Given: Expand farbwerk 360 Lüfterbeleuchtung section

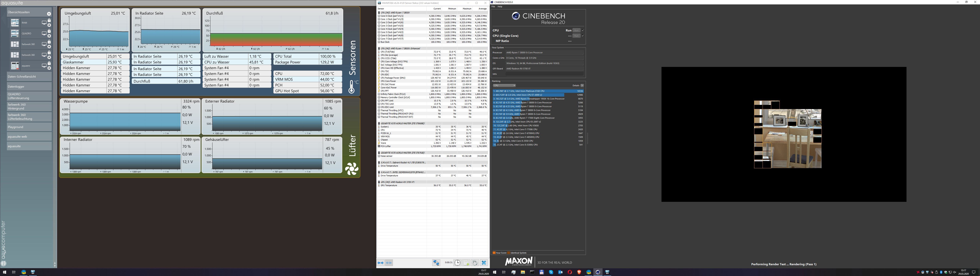Looking at the screenshot, I should 29,117.
